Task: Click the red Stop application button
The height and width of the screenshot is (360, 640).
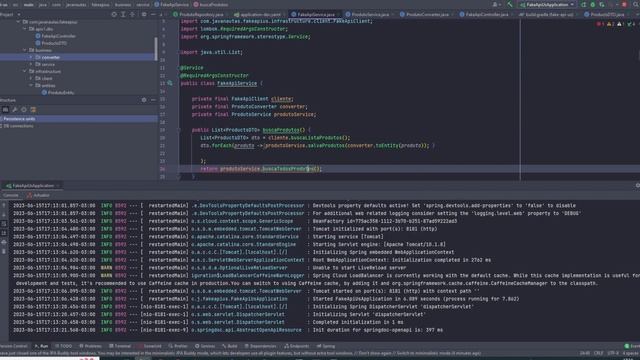Action: 624,4
